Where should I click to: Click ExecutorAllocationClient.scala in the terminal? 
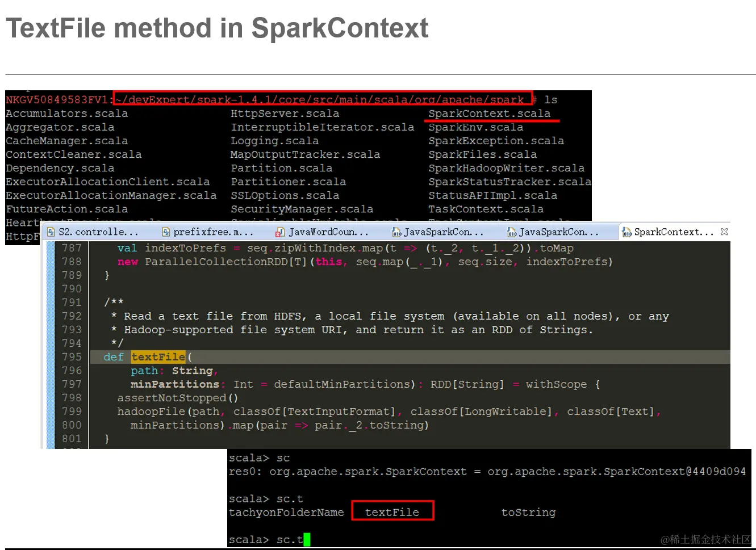point(108,182)
